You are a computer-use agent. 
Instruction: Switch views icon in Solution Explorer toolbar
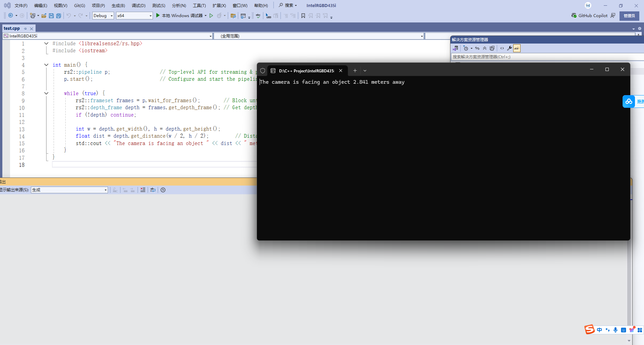(455, 48)
